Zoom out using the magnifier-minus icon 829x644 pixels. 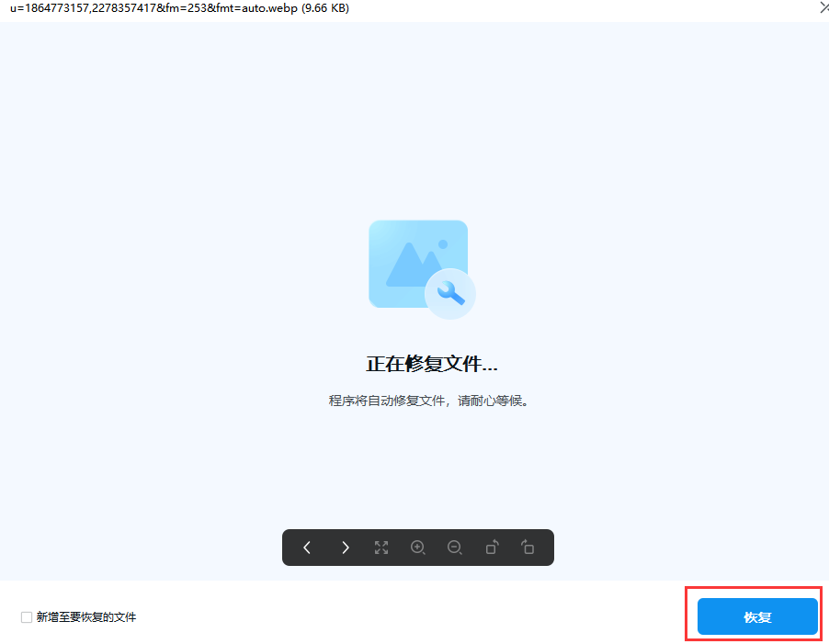455,547
